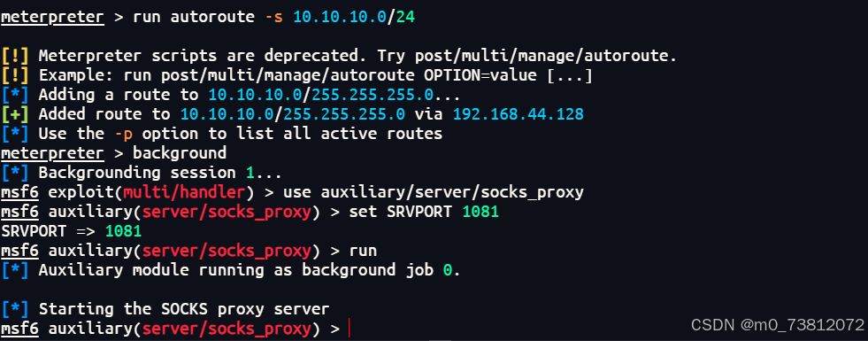Click the 'SRVPORT => 1081' output line

pyautogui.click(x=71, y=231)
